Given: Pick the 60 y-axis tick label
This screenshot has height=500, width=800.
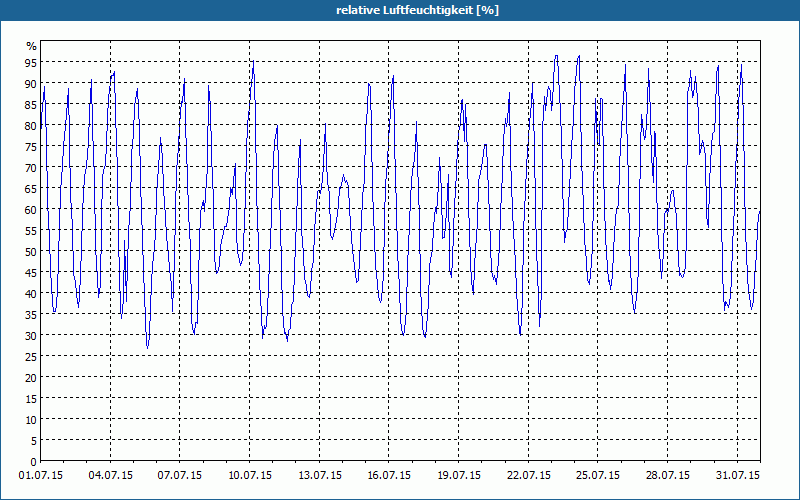Looking at the screenshot, I should 31,209.
